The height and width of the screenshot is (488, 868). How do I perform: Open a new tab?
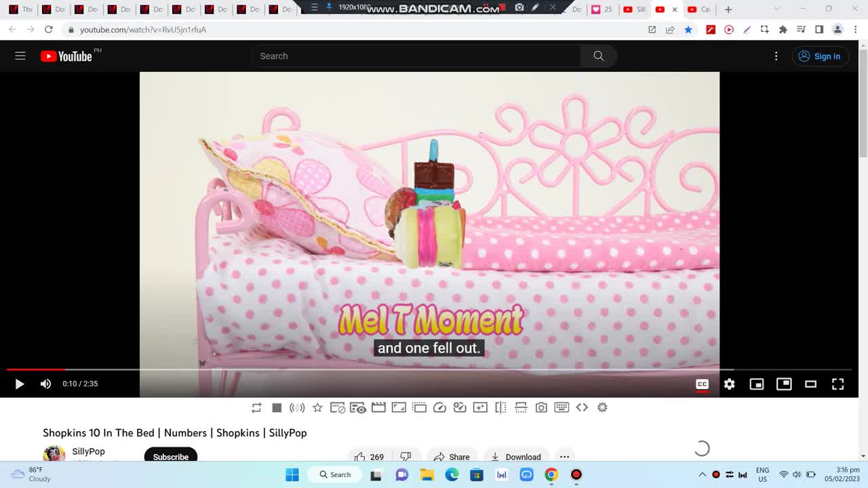pos(728,9)
